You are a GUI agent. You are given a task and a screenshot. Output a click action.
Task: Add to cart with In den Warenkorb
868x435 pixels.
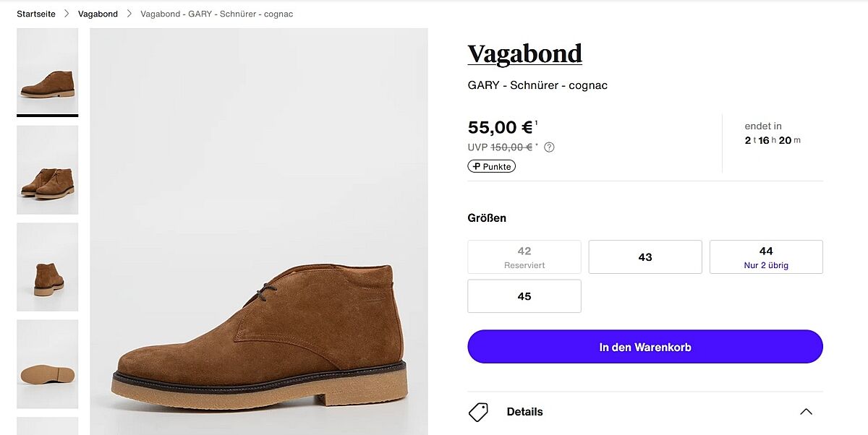click(x=645, y=347)
